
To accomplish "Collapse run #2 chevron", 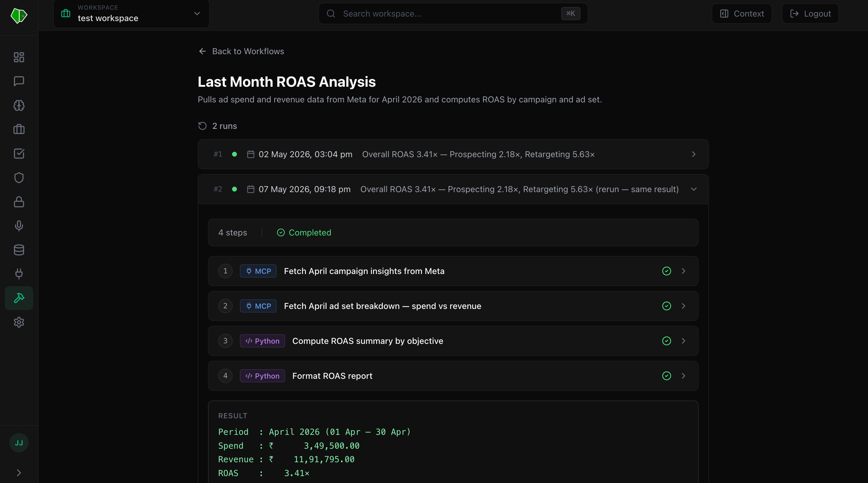I will click(x=693, y=189).
